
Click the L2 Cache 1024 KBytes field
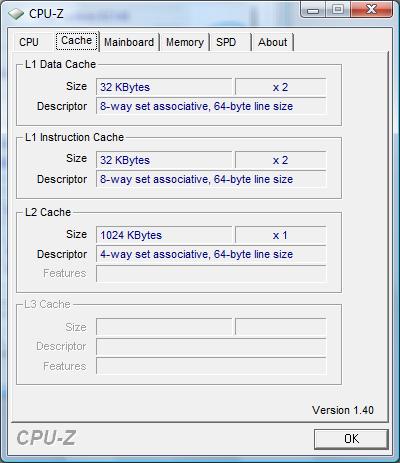pos(164,235)
